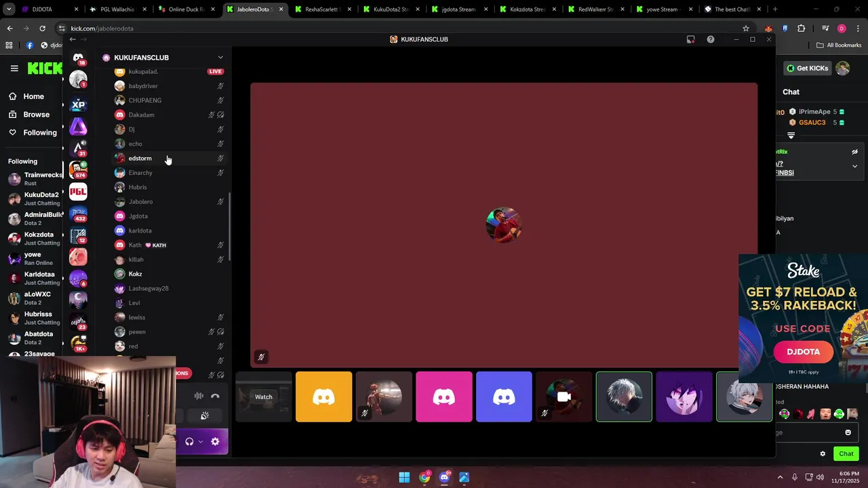Open the XP server in Discord sidebar
The height and width of the screenshot is (488, 868).
coord(78,104)
